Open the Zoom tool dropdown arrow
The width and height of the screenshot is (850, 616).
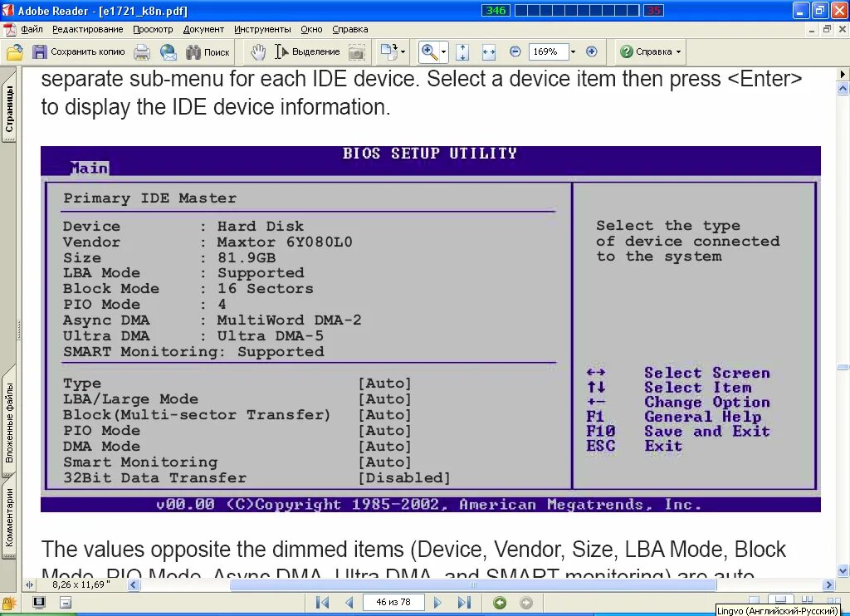tap(443, 52)
